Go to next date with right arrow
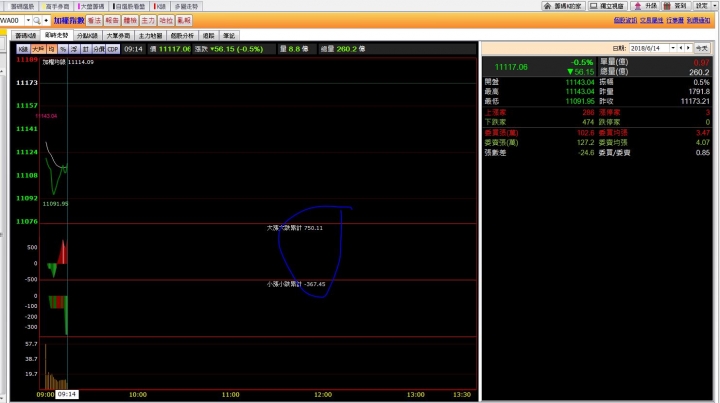This screenshot has height=403, width=720. click(688, 48)
